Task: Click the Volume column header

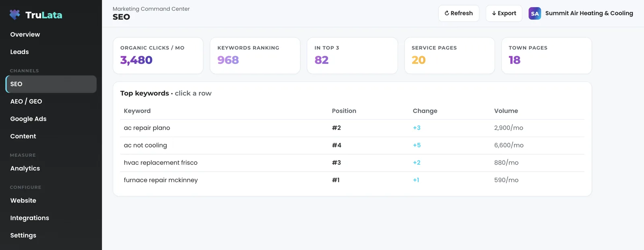Action: (506, 111)
